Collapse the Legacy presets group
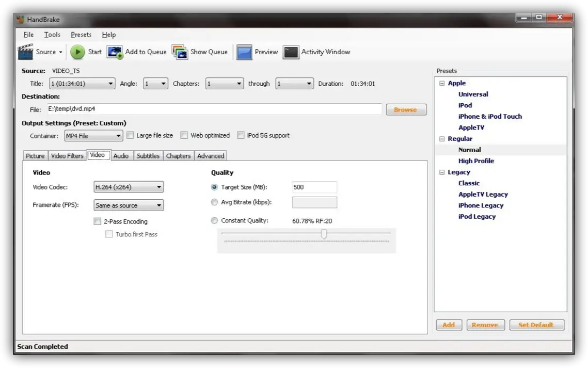Image resolution: width=588 pixels, height=368 pixels. tap(442, 172)
